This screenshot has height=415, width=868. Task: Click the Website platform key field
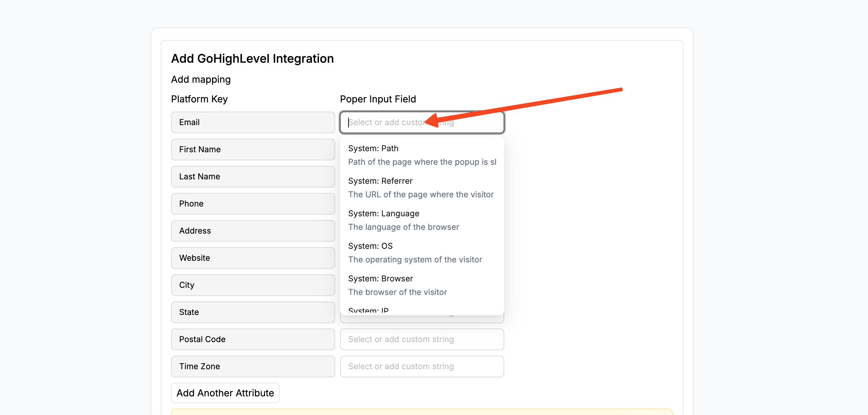tap(253, 258)
